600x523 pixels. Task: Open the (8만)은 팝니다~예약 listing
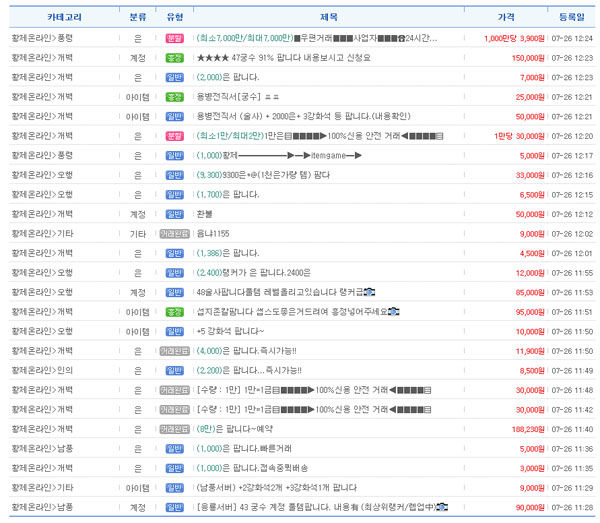tap(235, 429)
